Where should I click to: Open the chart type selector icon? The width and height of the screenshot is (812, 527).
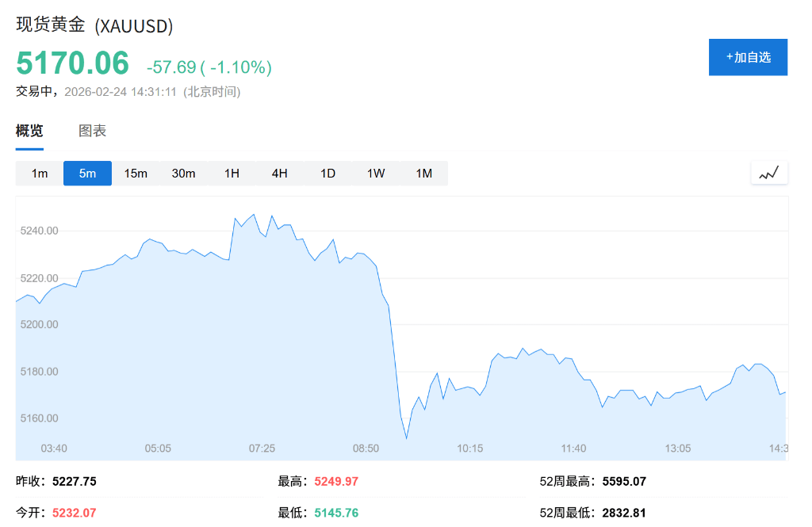pos(768,172)
